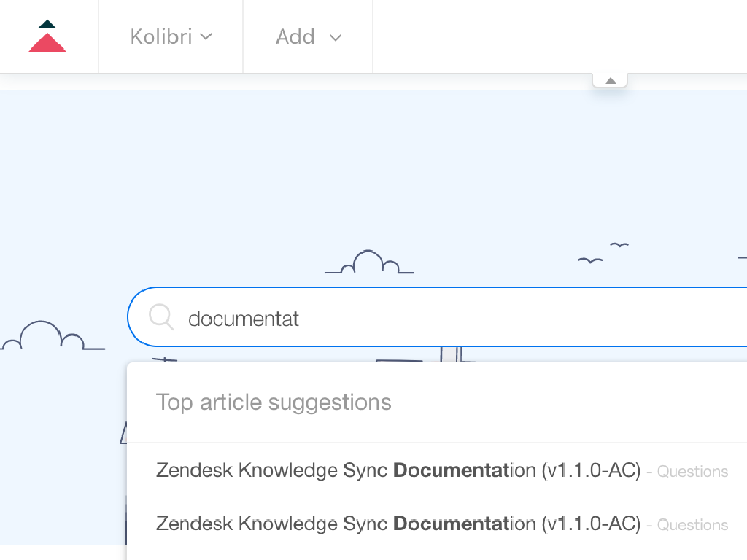Click the empty header area right of Add
This screenshot has width=747, height=560.
tap(554, 36)
